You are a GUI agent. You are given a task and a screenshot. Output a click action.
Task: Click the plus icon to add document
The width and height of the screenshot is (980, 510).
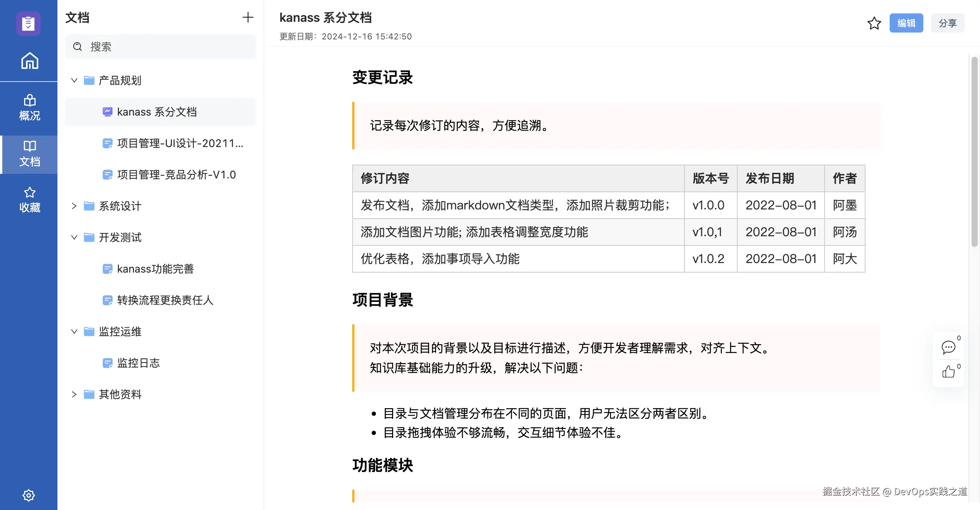248,17
